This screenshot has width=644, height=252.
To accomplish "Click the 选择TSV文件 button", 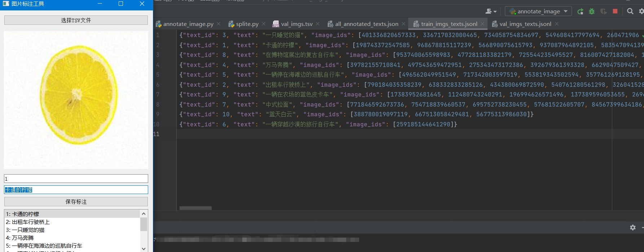I will click(76, 20).
